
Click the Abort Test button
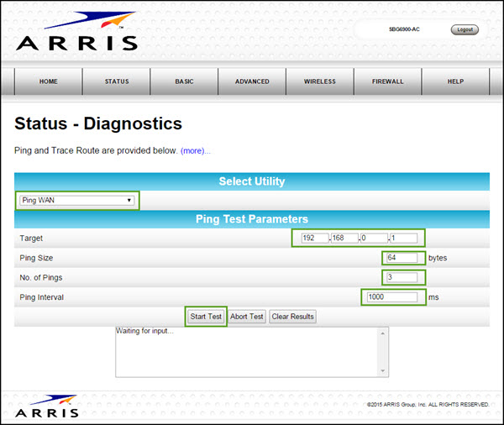247,317
